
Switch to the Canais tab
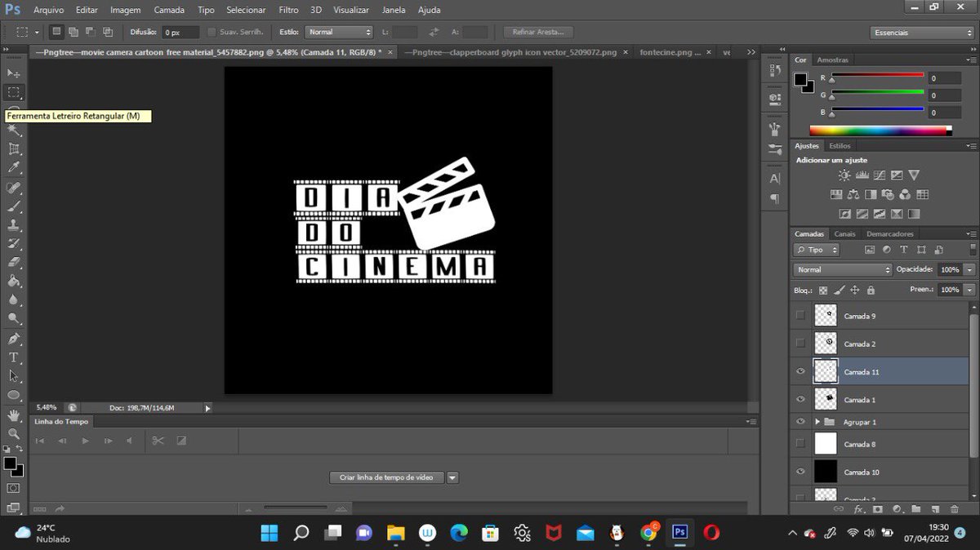tap(844, 233)
